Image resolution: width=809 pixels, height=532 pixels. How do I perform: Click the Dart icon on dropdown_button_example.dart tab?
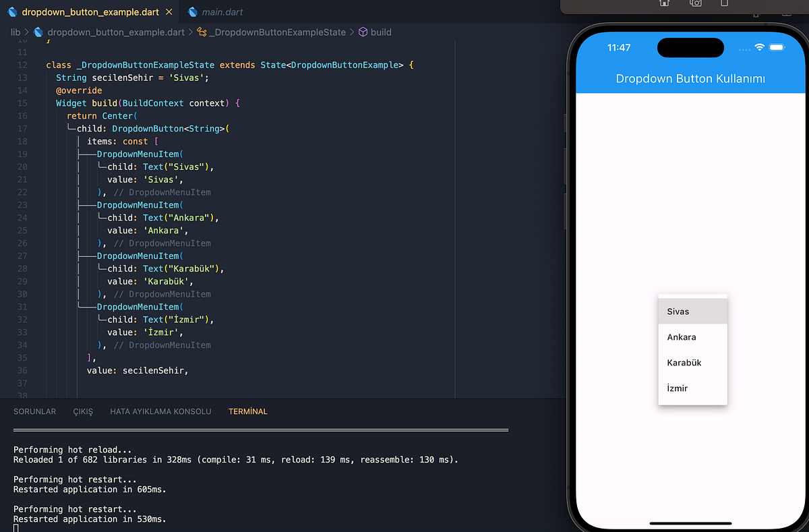coord(11,11)
